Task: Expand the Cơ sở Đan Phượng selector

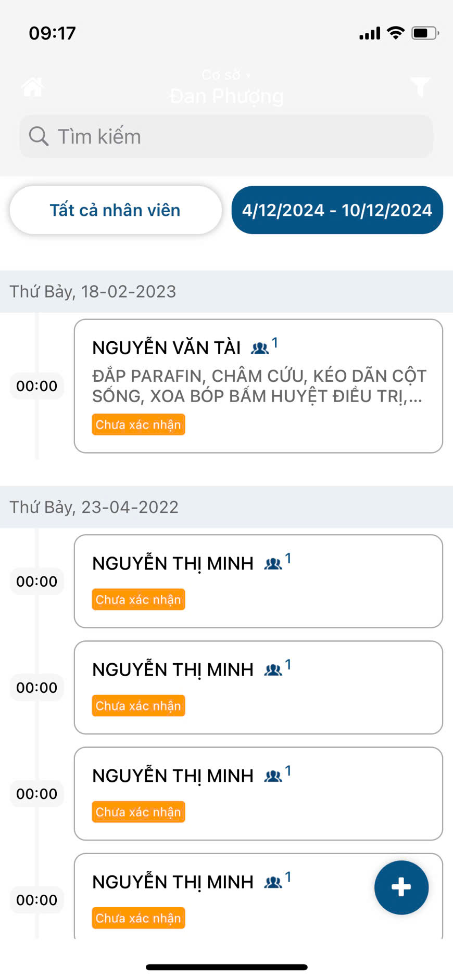Action: [x=227, y=88]
